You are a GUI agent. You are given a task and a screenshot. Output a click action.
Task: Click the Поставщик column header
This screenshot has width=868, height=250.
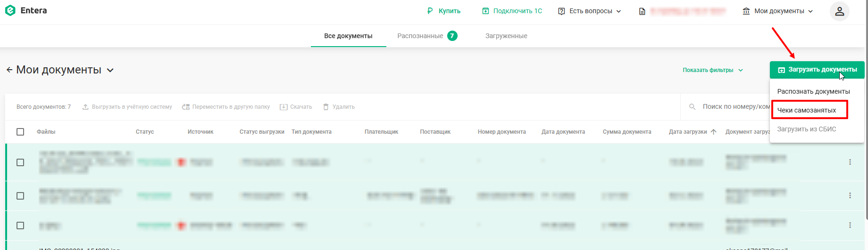[x=435, y=132]
